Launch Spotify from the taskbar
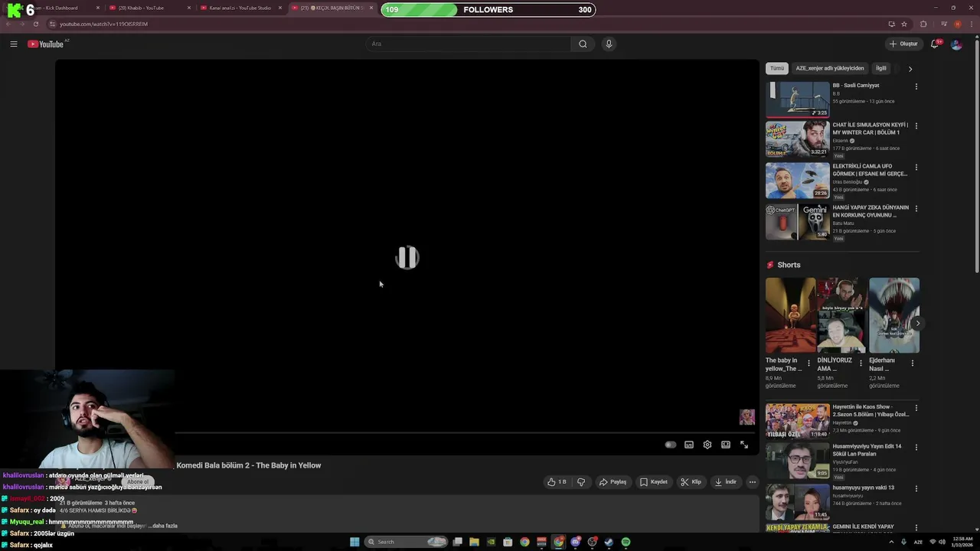Image resolution: width=980 pixels, height=551 pixels. (x=626, y=542)
